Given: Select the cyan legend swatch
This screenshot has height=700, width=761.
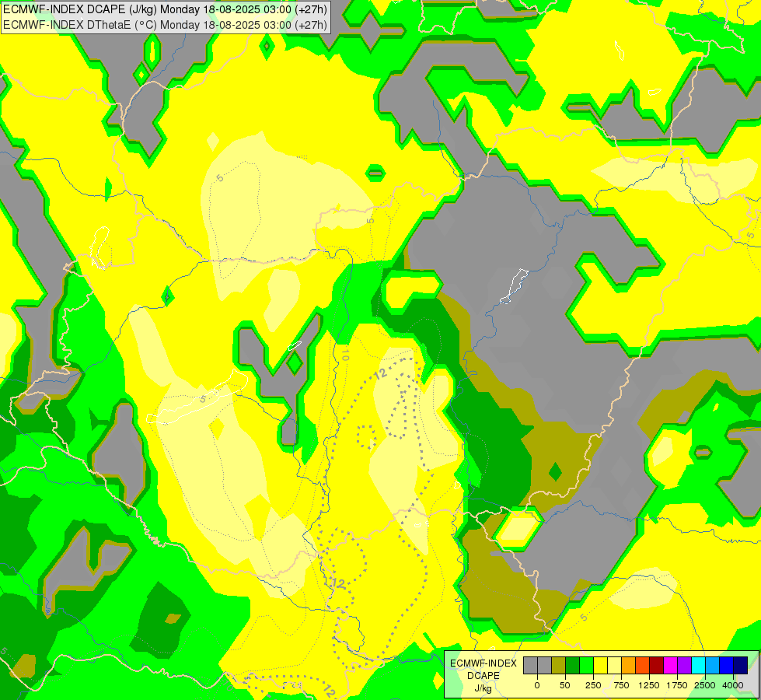Looking at the screenshot, I should click(698, 665).
